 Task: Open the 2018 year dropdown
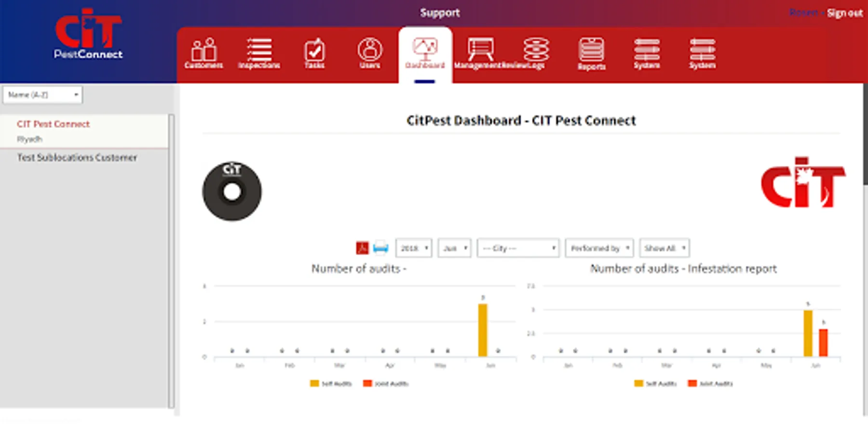(414, 248)
